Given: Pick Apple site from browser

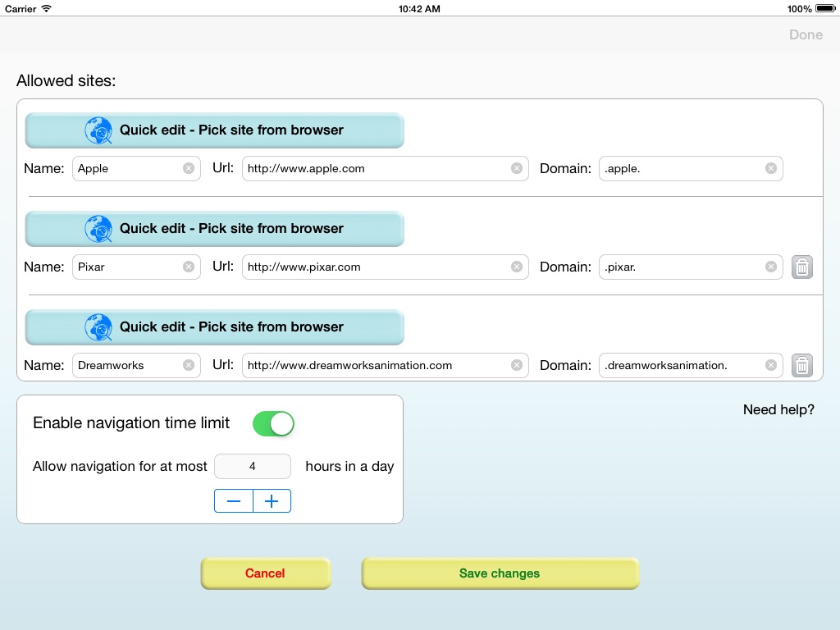Looking at the screenshot, I should (214, 130).
